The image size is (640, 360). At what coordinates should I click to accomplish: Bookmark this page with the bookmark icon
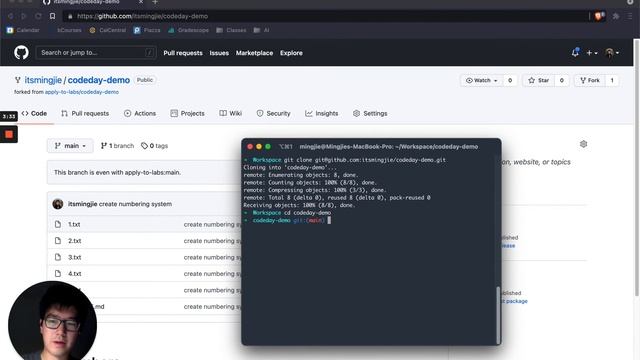pos(52,16)
